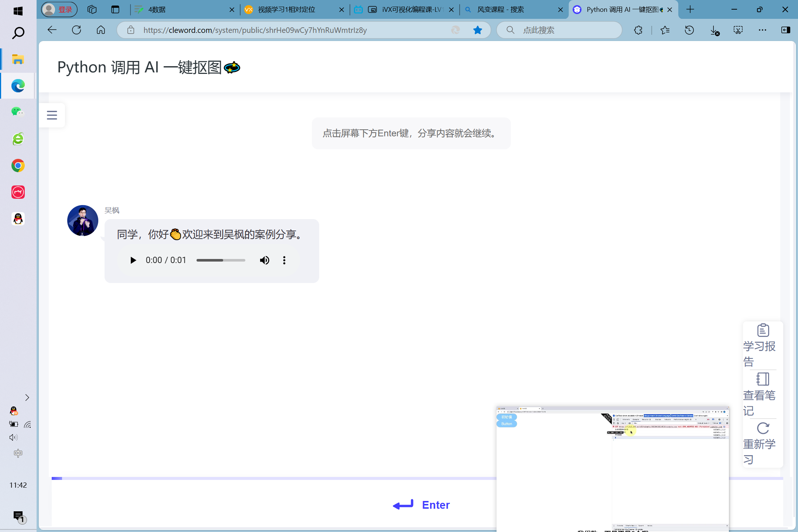
Task: Click 重新学习 restart learning
Action: 763,443
